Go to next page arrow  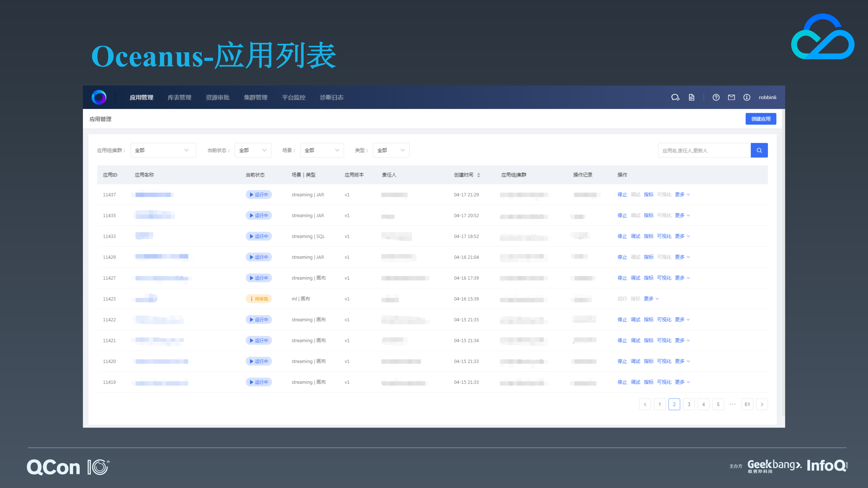(762, 405)
